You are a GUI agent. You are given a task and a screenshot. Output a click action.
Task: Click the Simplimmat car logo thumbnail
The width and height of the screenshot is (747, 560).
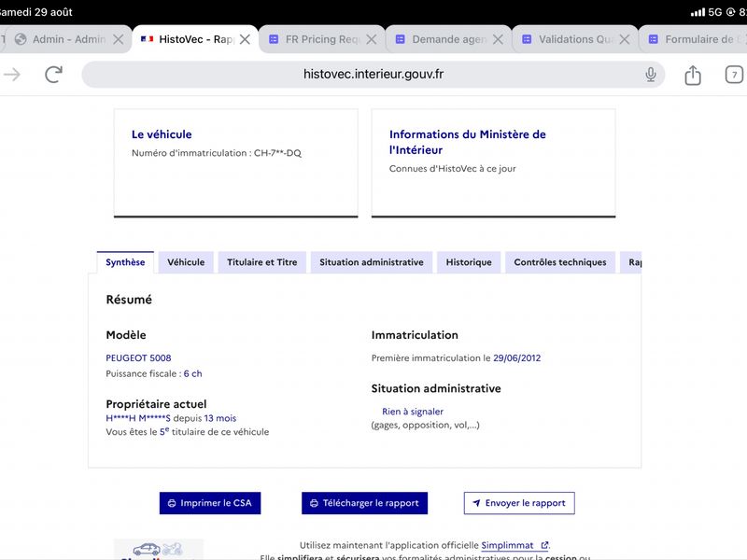[159, 550]
